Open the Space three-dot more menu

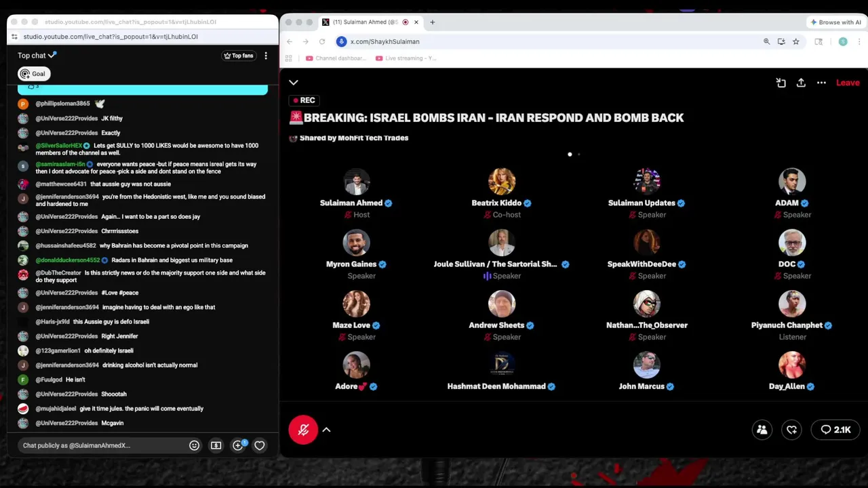click(x=821, y=83)
